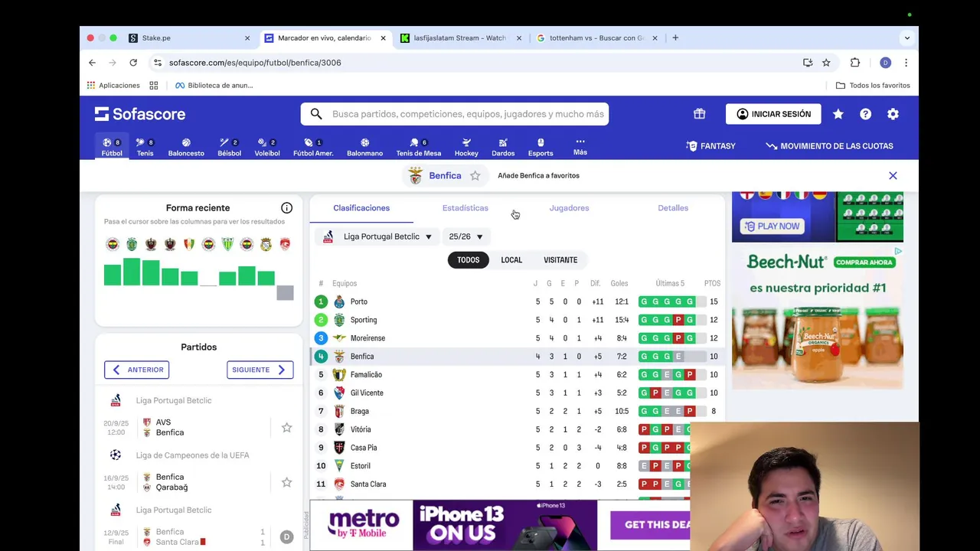The height and width of the screenshot is (551, 980).
Task: Open the Liga Portugal Betclic dropdown
Action: tap(377, 236)
